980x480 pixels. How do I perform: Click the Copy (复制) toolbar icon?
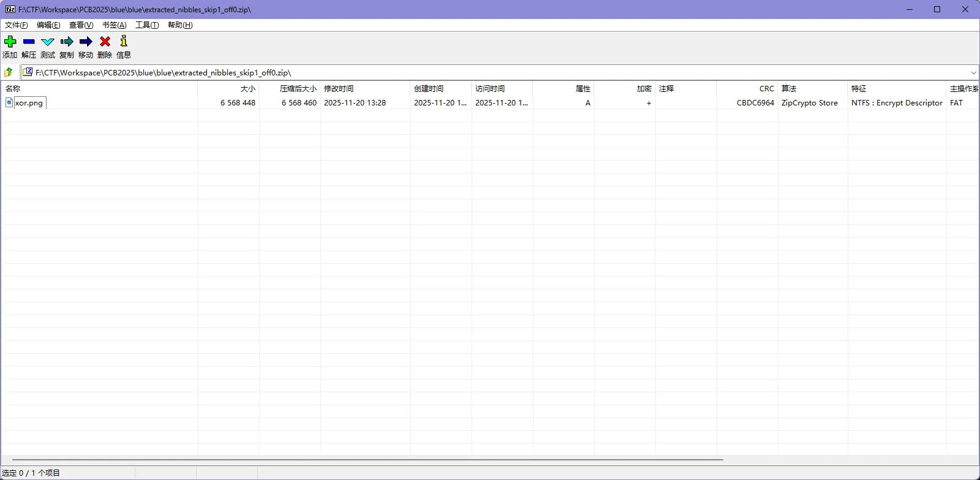click(67, 42)
